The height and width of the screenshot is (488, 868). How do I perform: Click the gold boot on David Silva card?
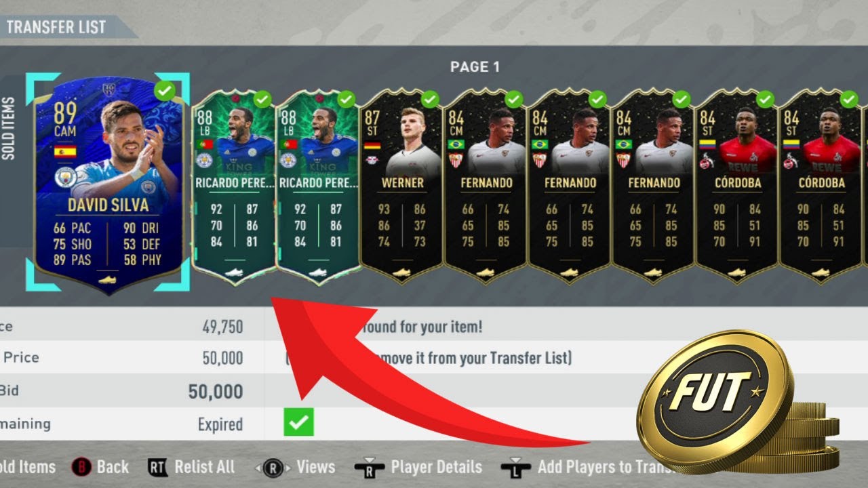[x=107, y=280]
